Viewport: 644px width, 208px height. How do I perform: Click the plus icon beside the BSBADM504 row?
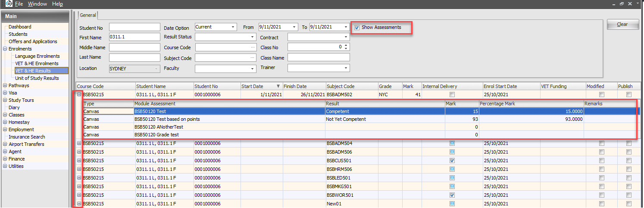click(79, 143)
